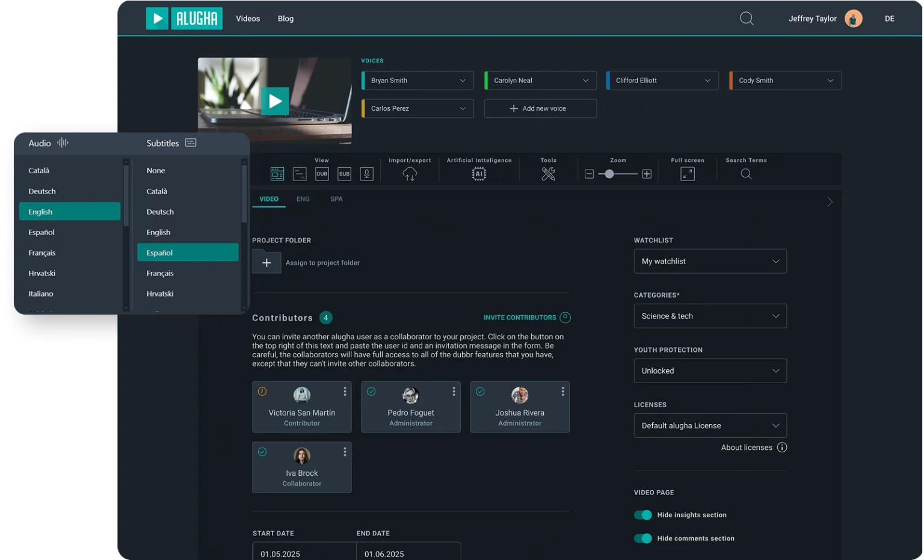924x560 pixels.
Task: Click the microphone view icon
Action: pyautogui.click(x=366, y=174)
